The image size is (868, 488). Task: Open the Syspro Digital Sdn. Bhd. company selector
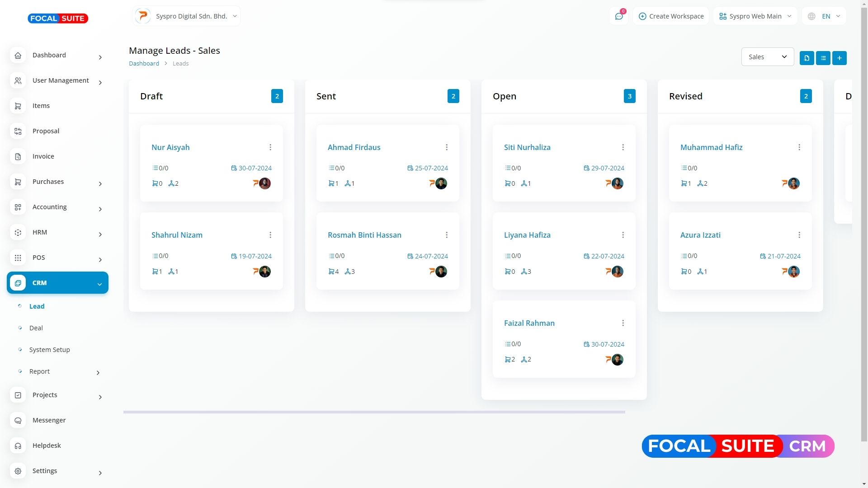[x=187, y=16]
